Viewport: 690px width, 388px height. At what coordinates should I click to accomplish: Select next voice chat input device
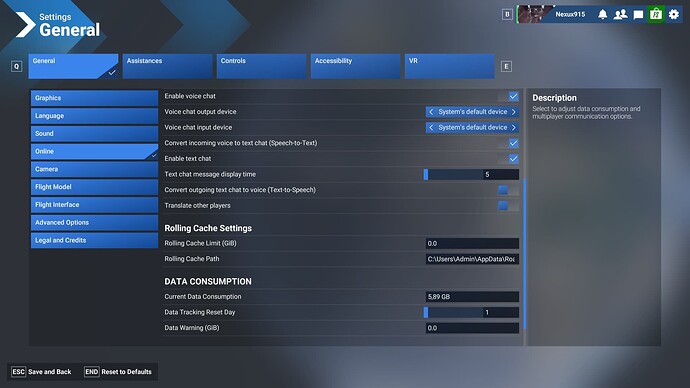(x=514, y=128)
